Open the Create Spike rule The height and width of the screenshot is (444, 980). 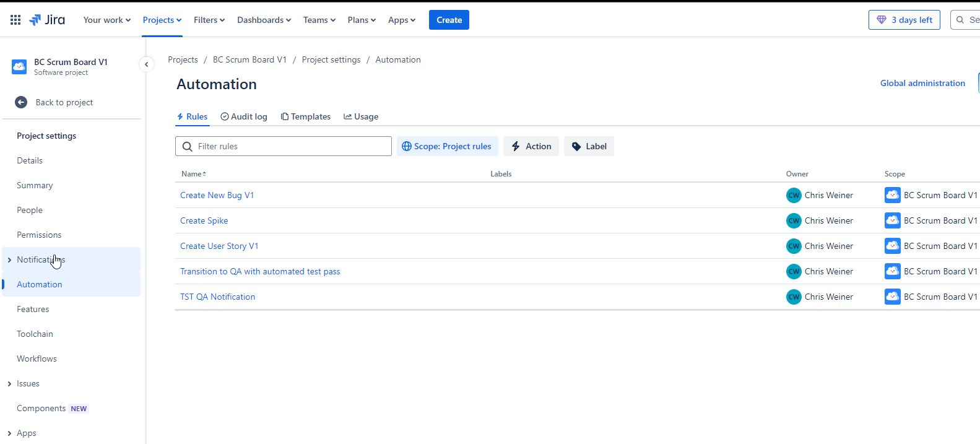pyautogui.click(x=204, y=220)
